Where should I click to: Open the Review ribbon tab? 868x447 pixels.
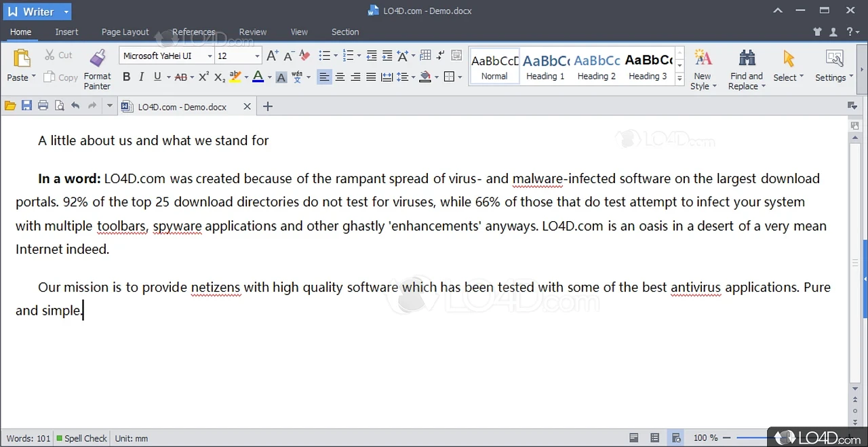(252, 32)
